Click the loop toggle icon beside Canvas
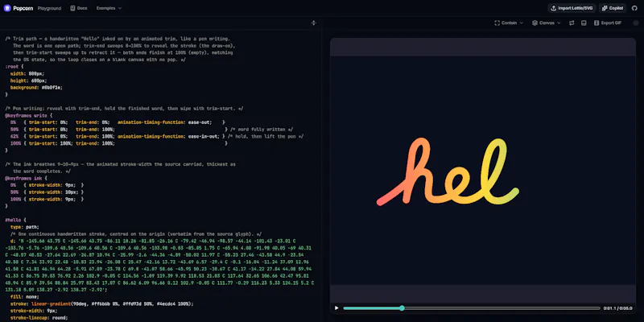644x322 pixels. pos(572,23)
